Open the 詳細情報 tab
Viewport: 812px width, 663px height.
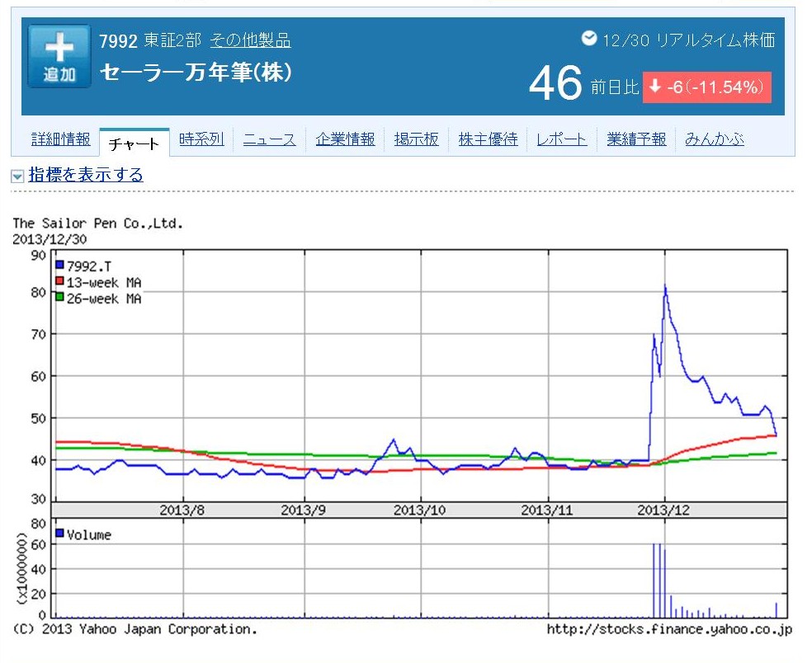point(60,139)
